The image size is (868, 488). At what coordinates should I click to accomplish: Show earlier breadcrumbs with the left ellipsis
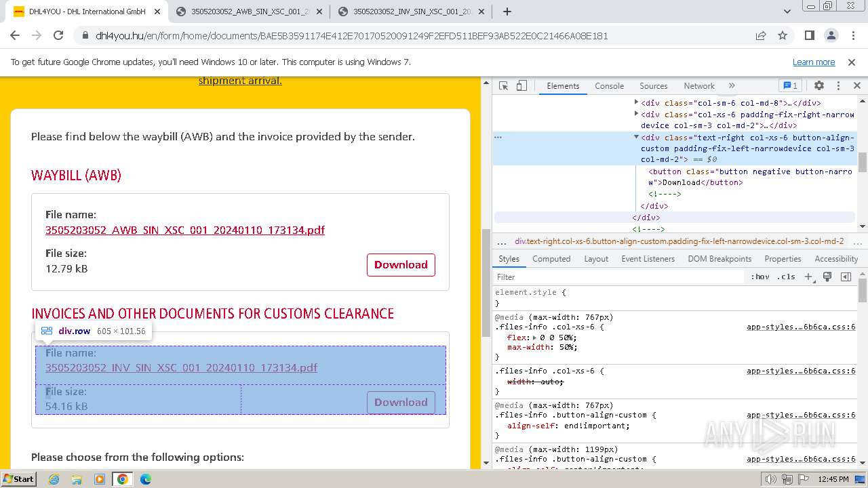502,242
